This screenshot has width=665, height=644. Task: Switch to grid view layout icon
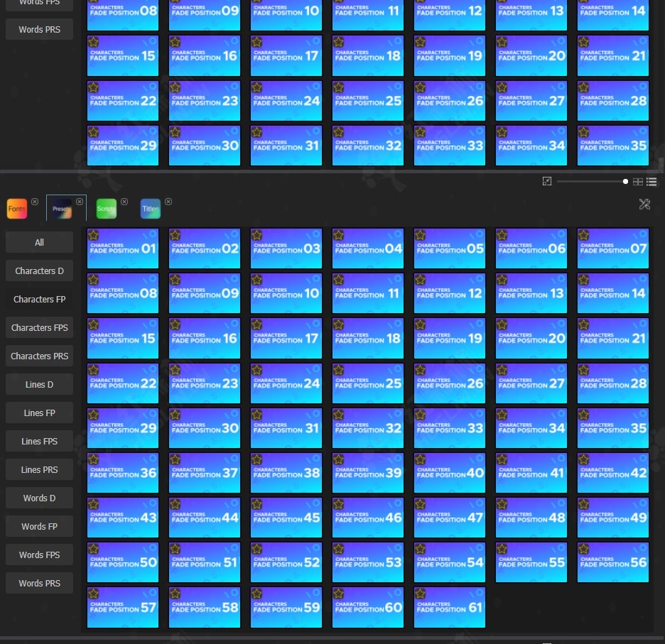click(x=637, y=182)
